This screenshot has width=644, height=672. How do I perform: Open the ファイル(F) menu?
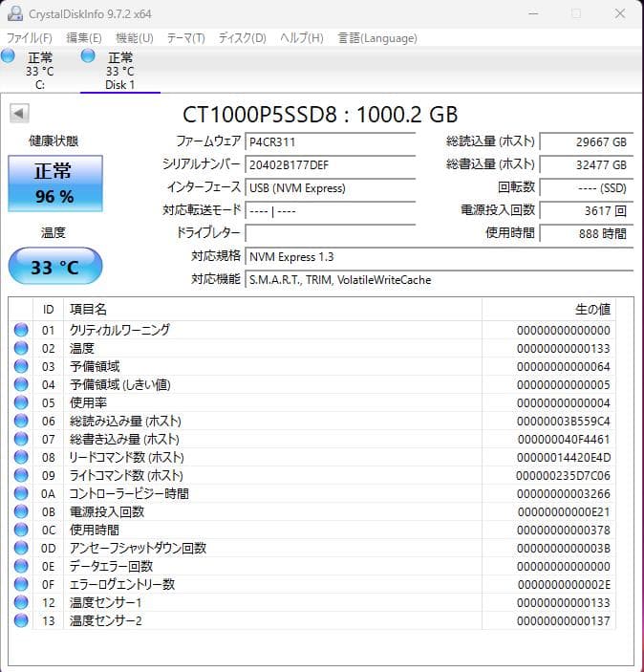pyautogui.click(x=29, y=38)
